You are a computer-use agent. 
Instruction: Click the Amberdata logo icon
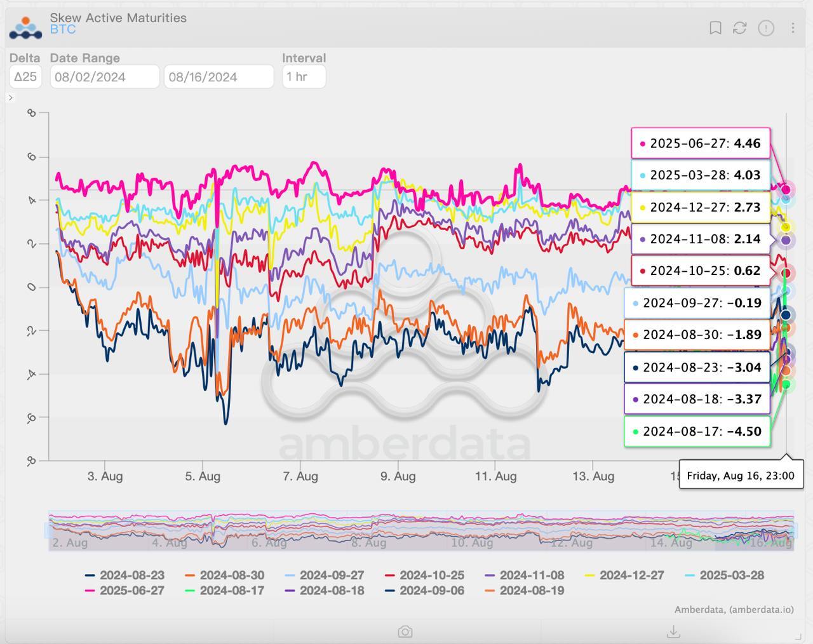[x=26, y=27]
